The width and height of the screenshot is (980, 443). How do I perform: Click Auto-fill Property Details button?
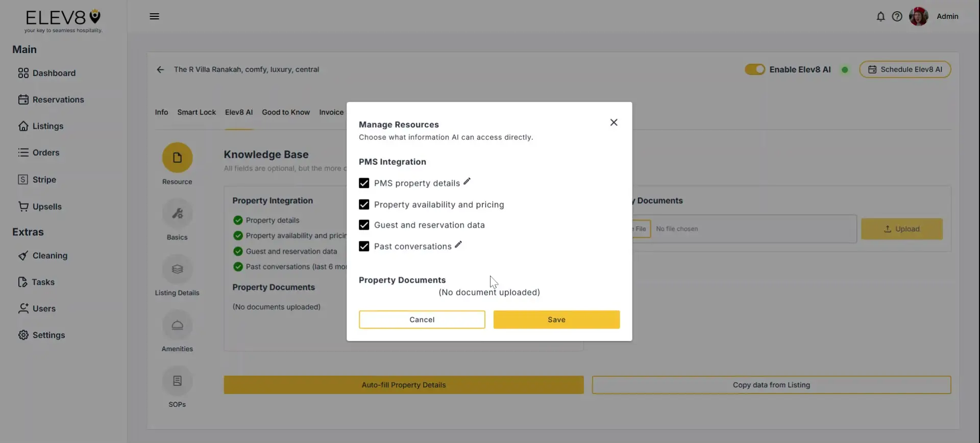tap(403, 385)
